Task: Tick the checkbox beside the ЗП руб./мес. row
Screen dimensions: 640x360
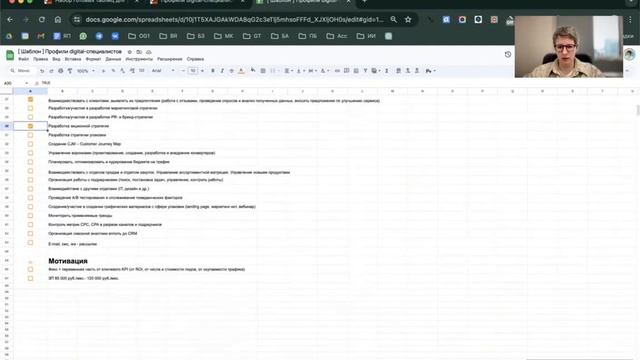Action: tap(30, 278)
